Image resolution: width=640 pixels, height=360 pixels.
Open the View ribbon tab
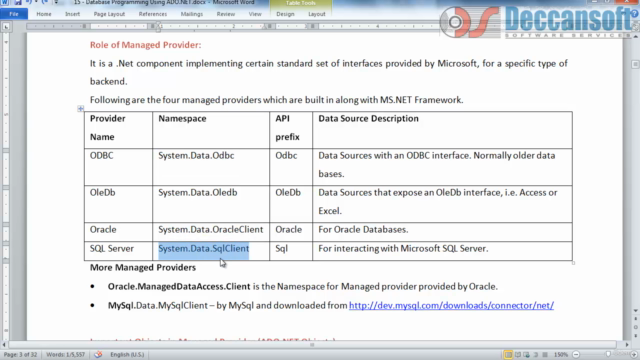[255, 14]
